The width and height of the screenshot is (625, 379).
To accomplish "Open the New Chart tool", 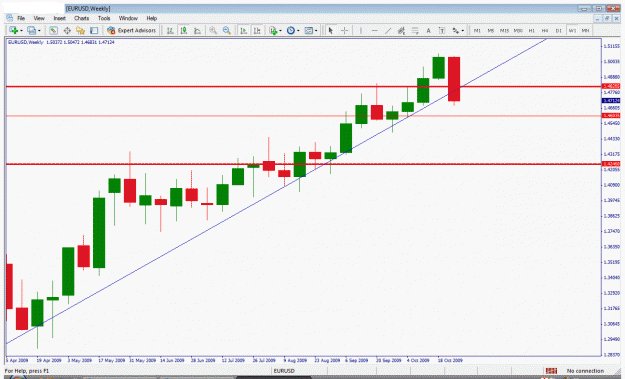I will coord(13,30).
